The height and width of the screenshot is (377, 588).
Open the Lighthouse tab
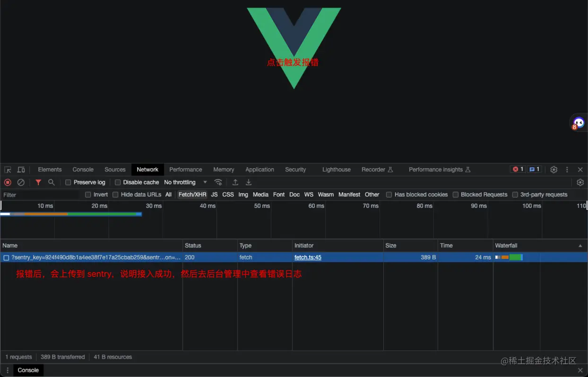[x=337, y=170]
